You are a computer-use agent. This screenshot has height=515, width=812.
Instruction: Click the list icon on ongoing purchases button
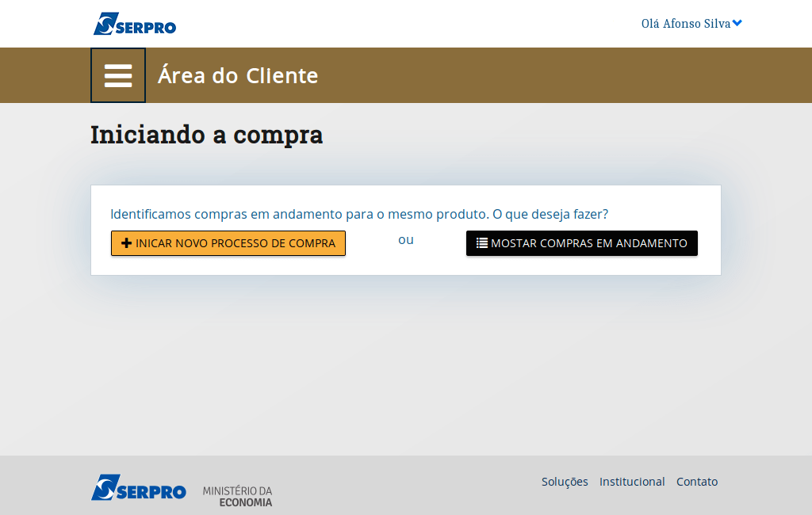click(x=481, y=243)
